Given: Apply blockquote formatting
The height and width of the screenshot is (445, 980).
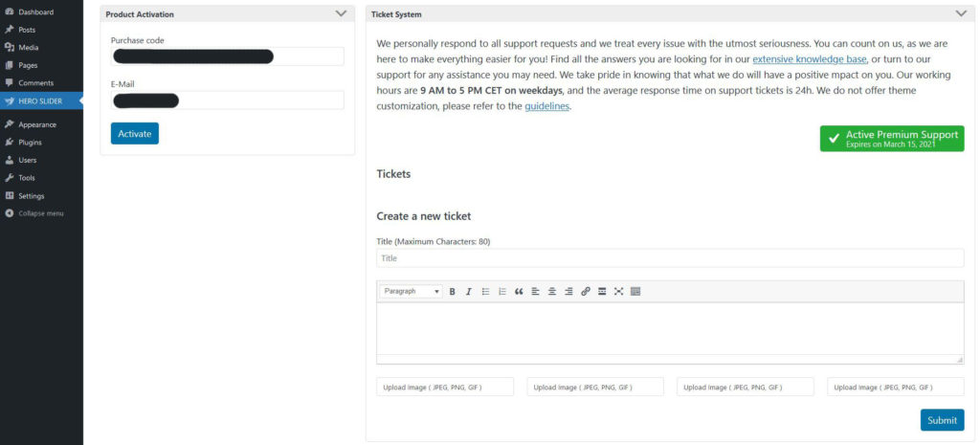Looking at the screenshot, I should pyautogui.click(x=519, y=291).
